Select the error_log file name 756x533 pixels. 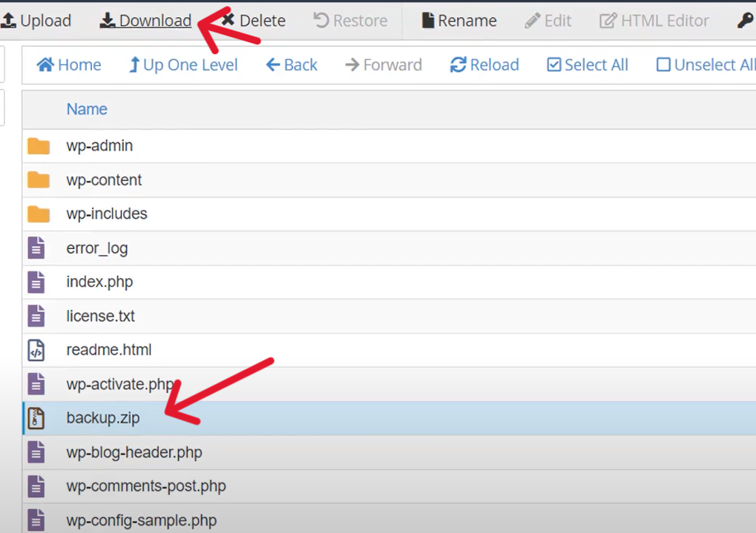pos(97,248)
